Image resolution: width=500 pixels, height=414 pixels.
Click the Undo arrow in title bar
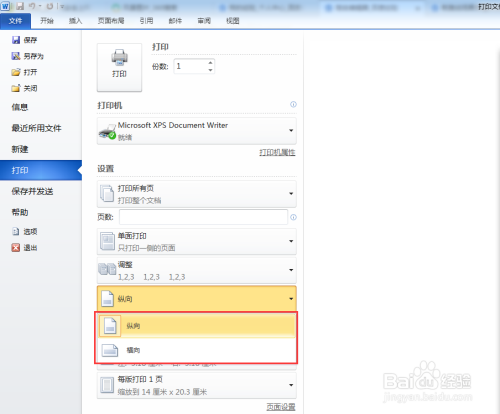click(x=32, y=6)
